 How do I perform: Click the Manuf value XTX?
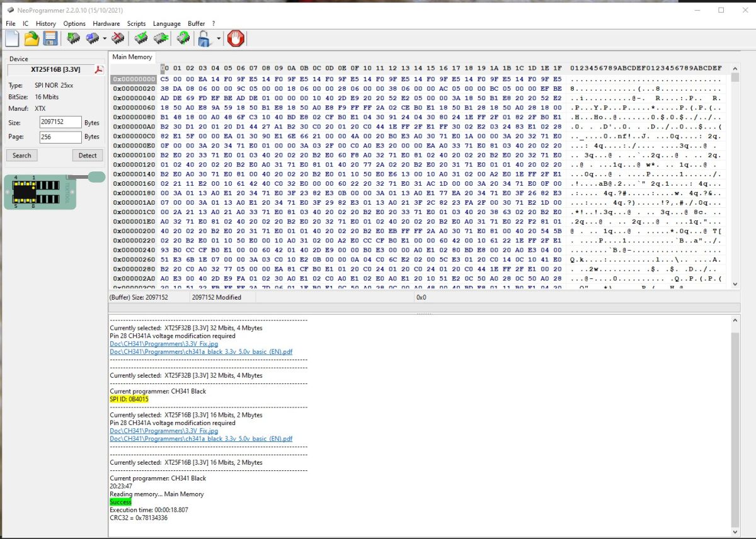[40, 108]
